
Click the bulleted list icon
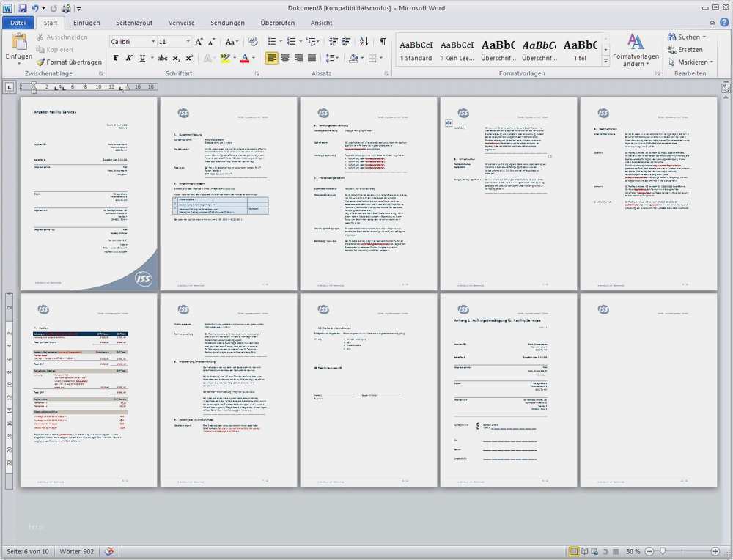click(272, 42)
